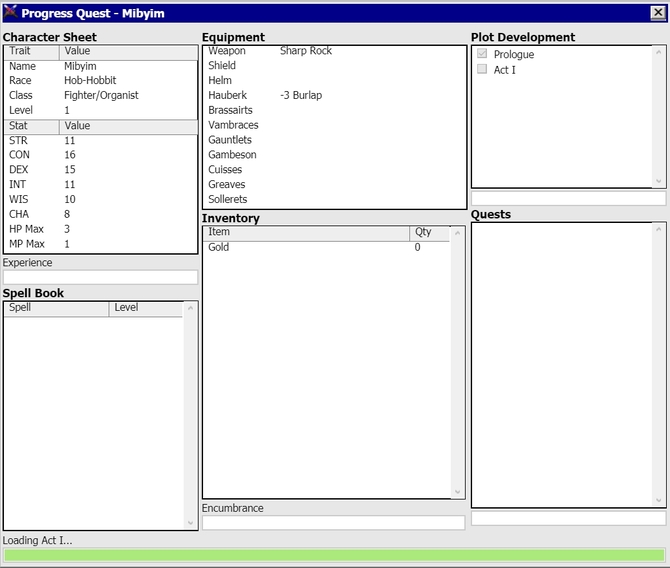Select the DEX stat row
Image resolution: width=670 pixels, height=568 pixels.
(x=101, y=170)
